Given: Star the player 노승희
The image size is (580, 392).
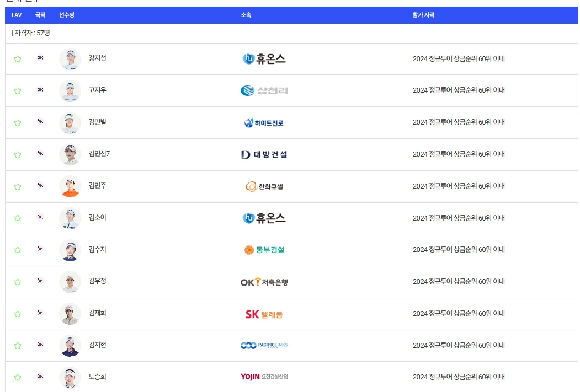Looking at the screenshot, I should pyautogui.click(x=17, y=377).
